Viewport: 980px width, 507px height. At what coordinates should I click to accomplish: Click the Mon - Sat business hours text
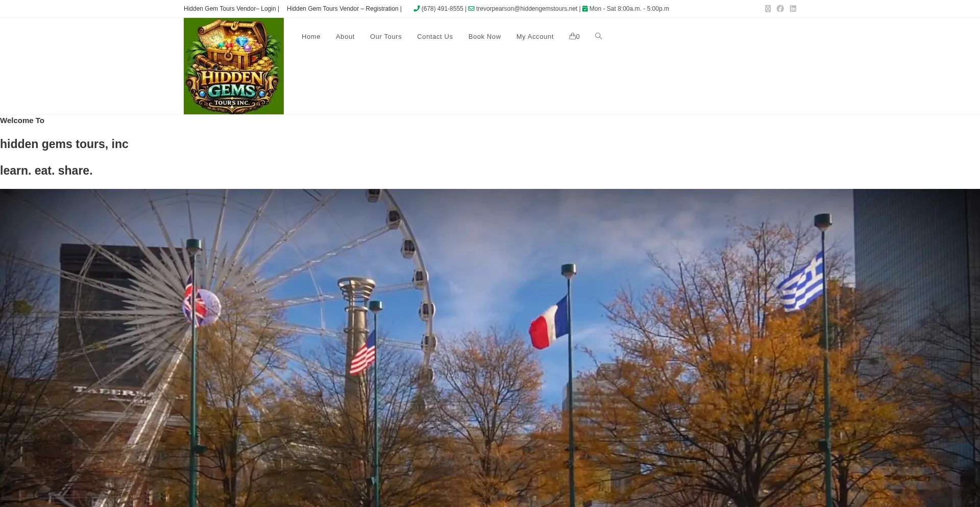click(x=629, y=9)
